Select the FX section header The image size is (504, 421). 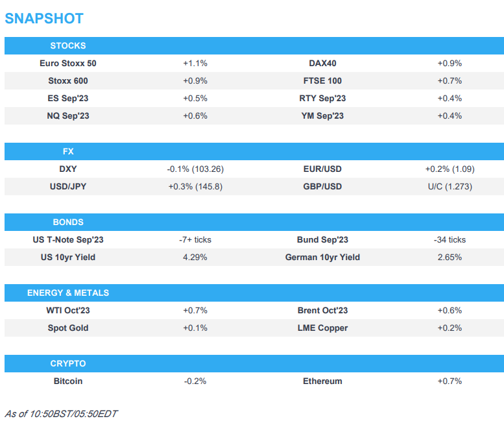pos(68,151)
